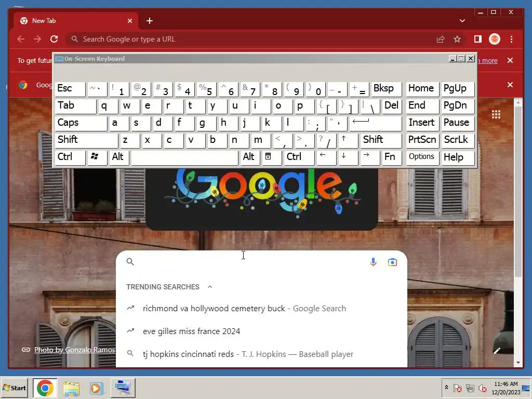Open Chrome three-dot menu

[511, 39]
